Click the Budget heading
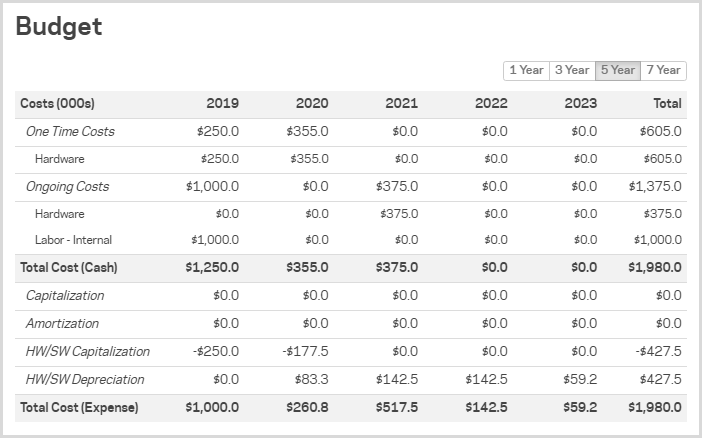Screen dimensions: 702x438 coord(59,27)
